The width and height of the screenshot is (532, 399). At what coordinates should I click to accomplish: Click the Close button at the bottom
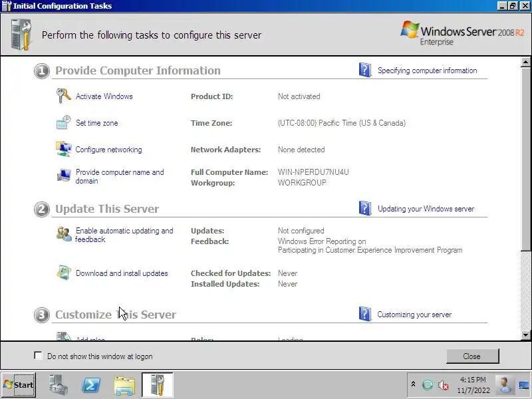pyautogui.click(x=472, y=356)
